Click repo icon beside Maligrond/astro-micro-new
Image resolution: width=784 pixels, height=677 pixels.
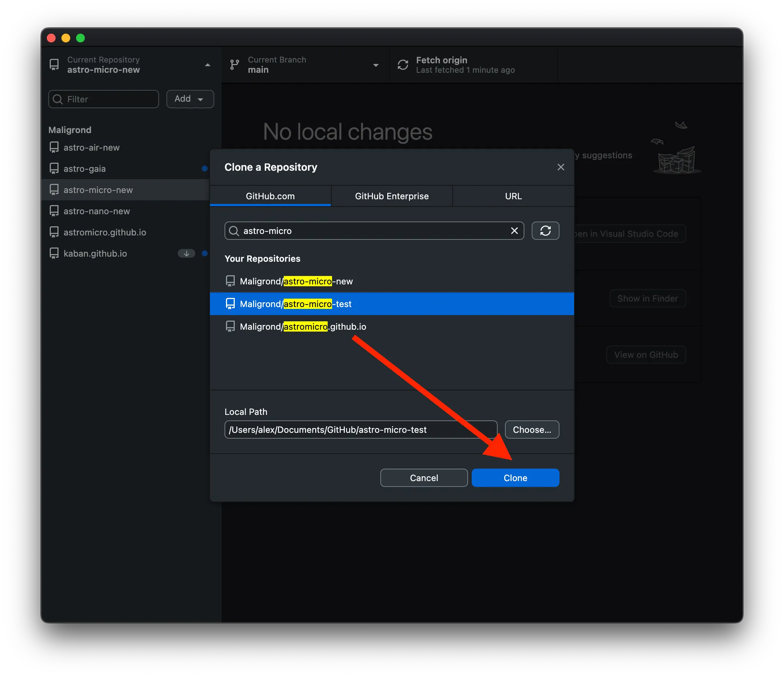pyautogui.click(x=230, y=281)
